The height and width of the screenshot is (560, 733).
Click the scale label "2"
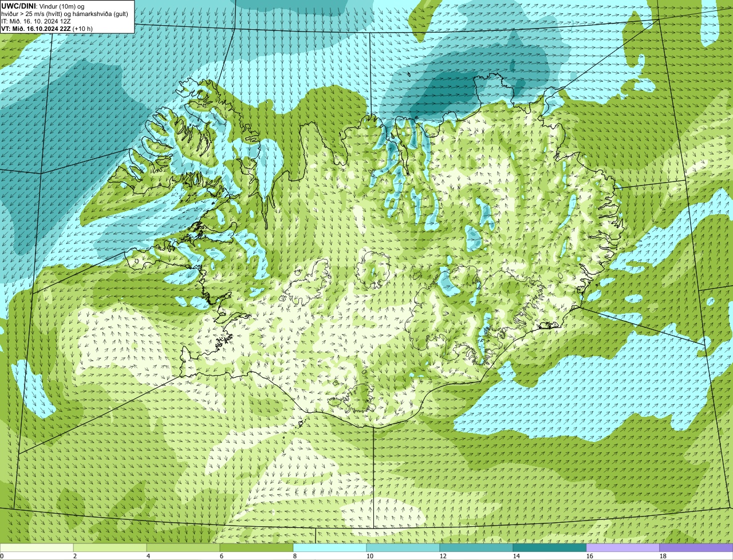(75, 556)
